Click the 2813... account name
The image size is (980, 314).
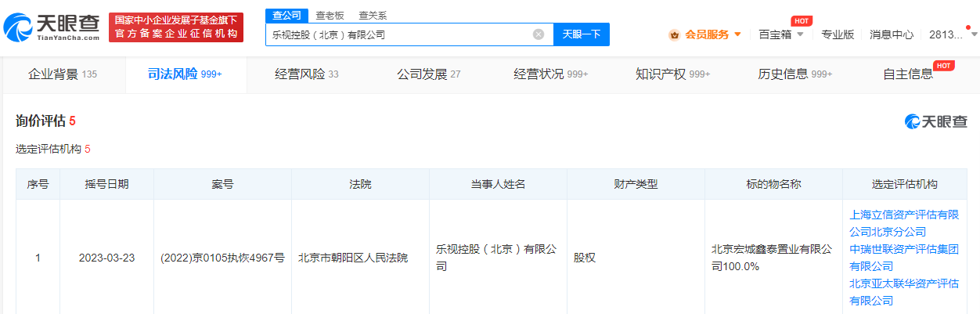946,34
